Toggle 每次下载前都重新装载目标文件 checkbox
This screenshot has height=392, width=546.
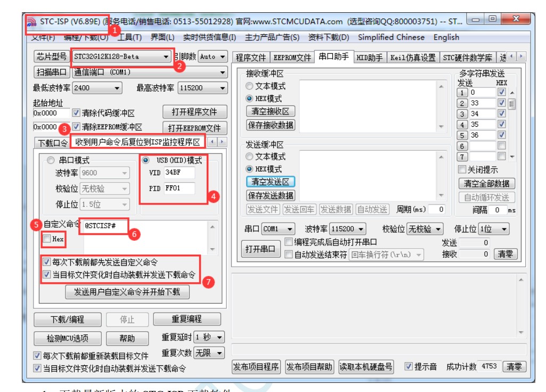[37, 356]
